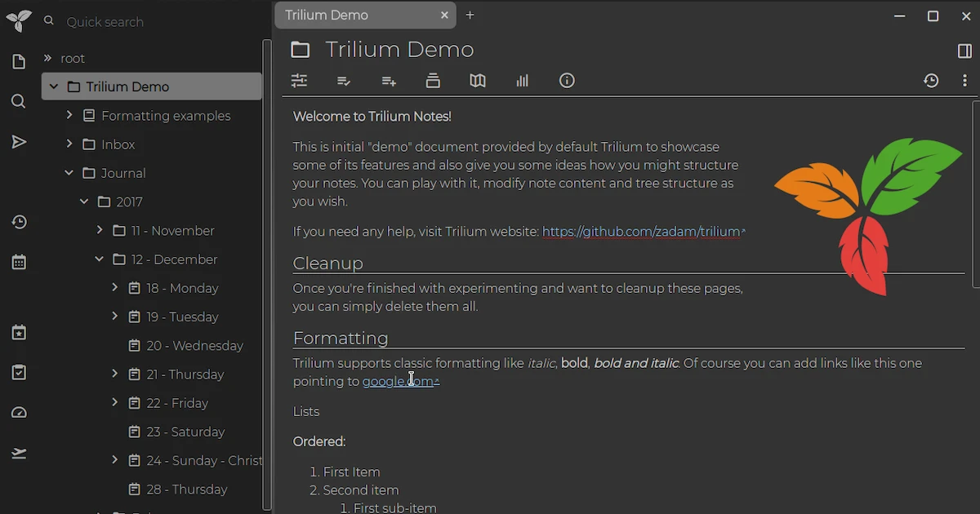Open search from the sidebar magnifier icon
The image size is (980, 514).
click(19, 101)
